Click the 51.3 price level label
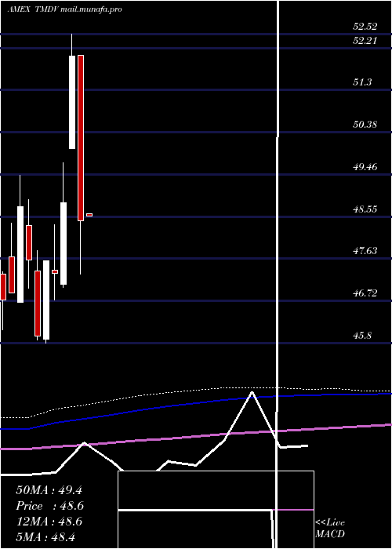Screen dimensions: 392x549 pos(362,82)
